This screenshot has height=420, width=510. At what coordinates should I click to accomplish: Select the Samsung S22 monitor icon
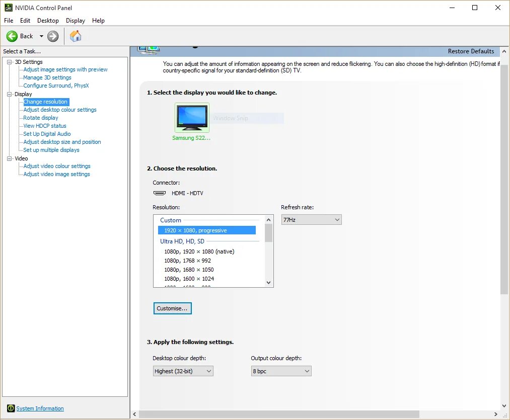pyautogui.click(x=192, y=117)
